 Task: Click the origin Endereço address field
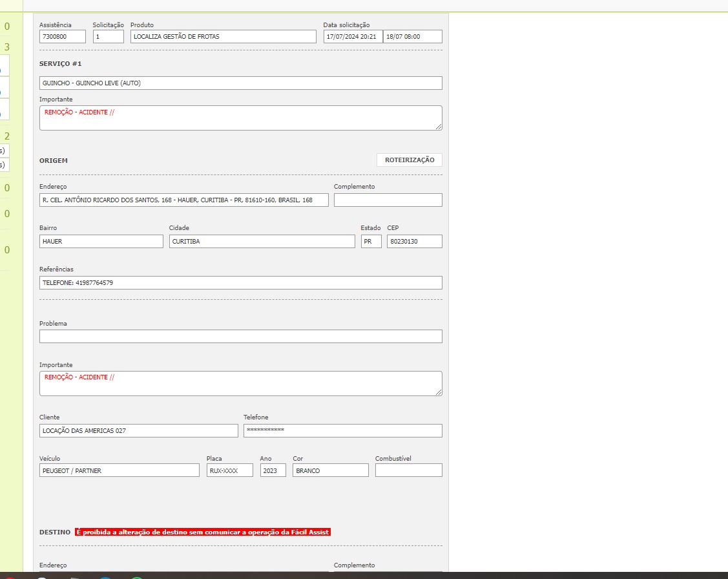point(183,200)
